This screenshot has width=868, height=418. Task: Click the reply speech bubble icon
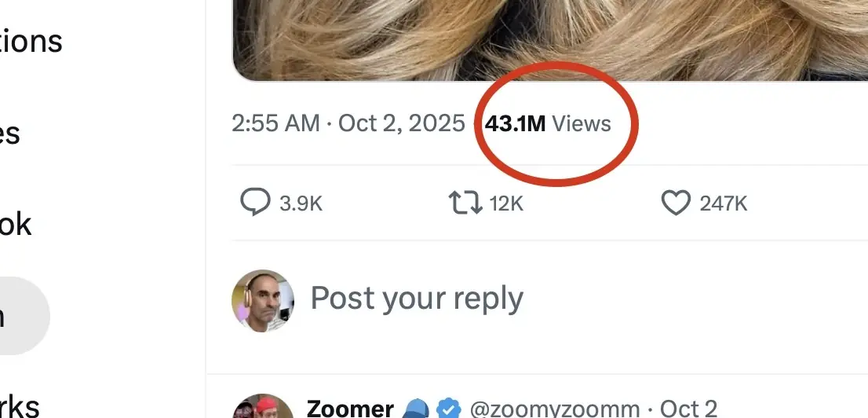point(255,203)
